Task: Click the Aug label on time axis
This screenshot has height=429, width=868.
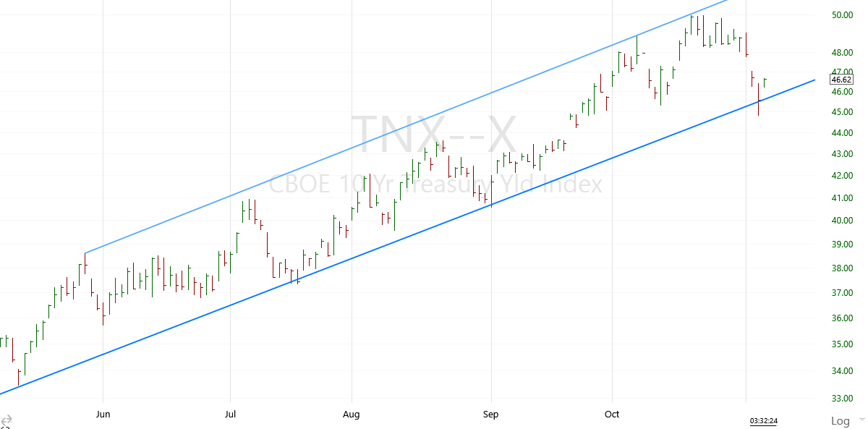Action: coord(351,415)
